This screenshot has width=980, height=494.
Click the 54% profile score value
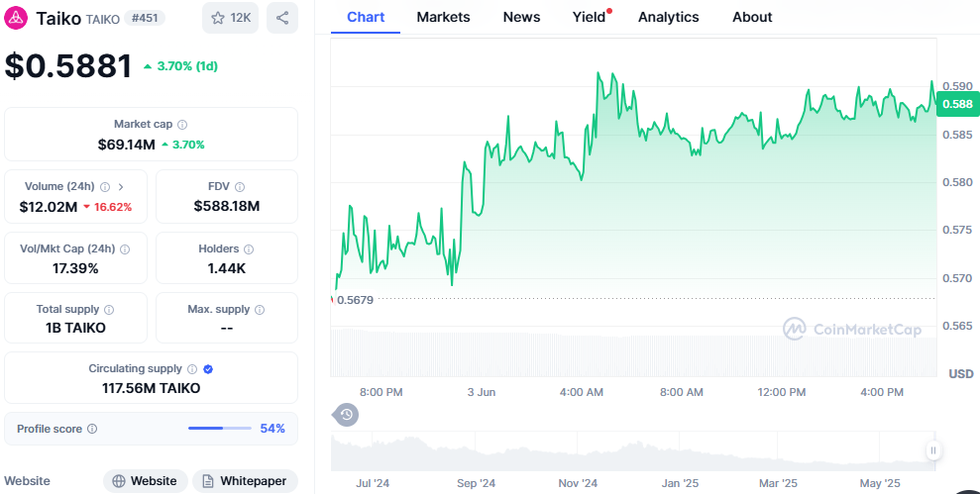click(x=272, y=429)
